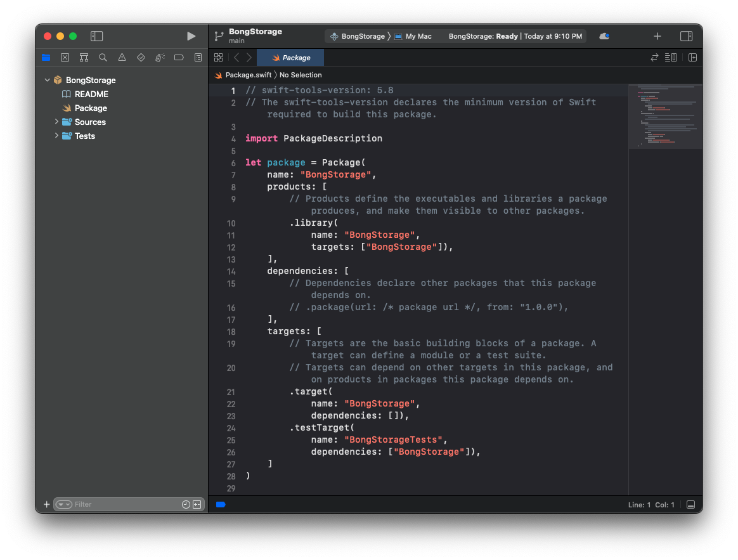Open the filter options dropdown
Image resolution: width=738 pixels, height=560 pixels.
tap(63, 504)
